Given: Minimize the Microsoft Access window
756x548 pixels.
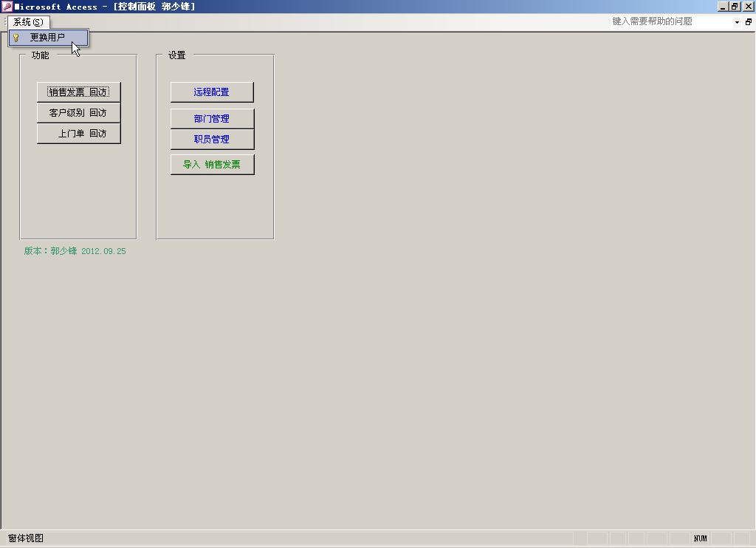Looking at the screenshot, I should (x=722, y=7).
